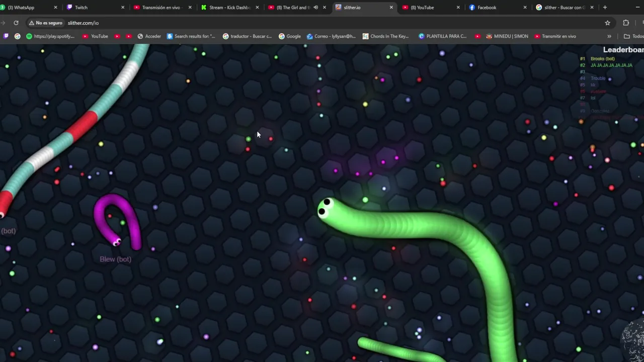Image resolution: width=644 pixels, height=362 pixels.
Task: Bookmark this page with the star icon
Action: 607,23
